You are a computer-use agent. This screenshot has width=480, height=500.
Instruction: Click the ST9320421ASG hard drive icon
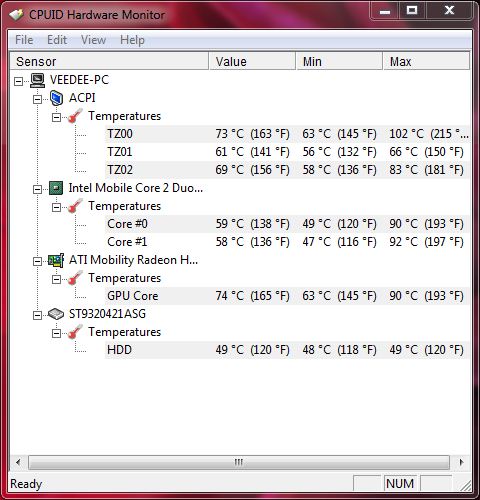click(56, 314)
